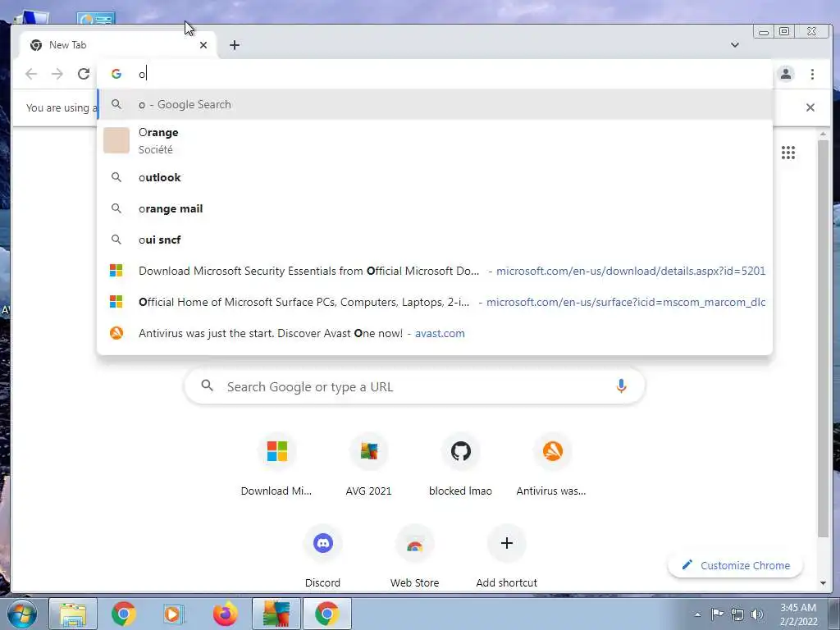Open the Antivirus was... Avast shortcut
Viewport: 840px width, 630px height.
click(552, 466)
